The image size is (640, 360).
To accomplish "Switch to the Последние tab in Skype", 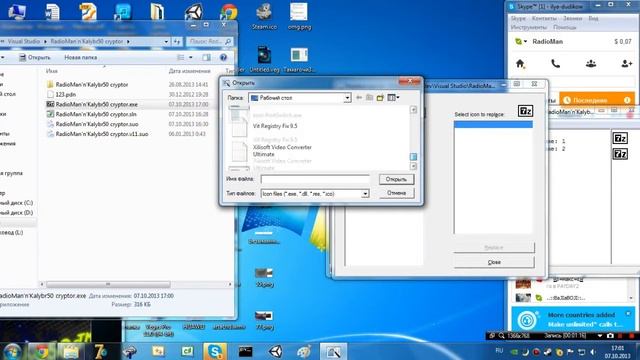I will [x=597, y=100].
